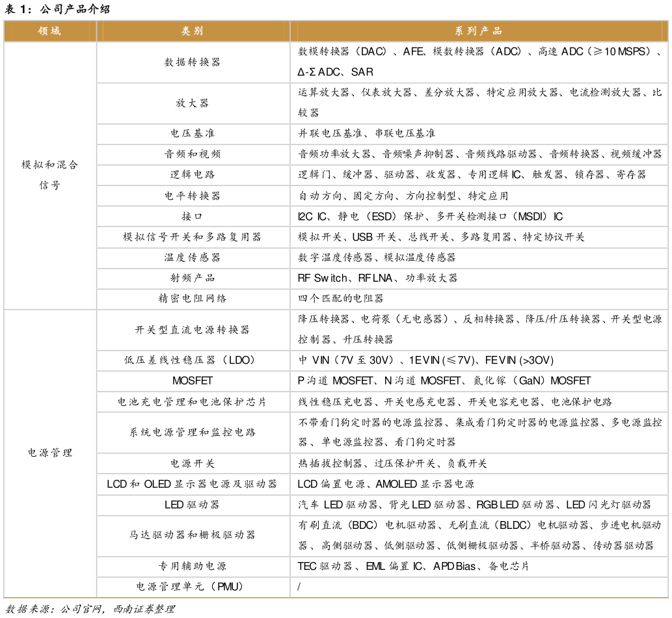This screenshot has width=672, height=618.
Task: Select the 数据转换器 category cell
Action: click(193, 62)
